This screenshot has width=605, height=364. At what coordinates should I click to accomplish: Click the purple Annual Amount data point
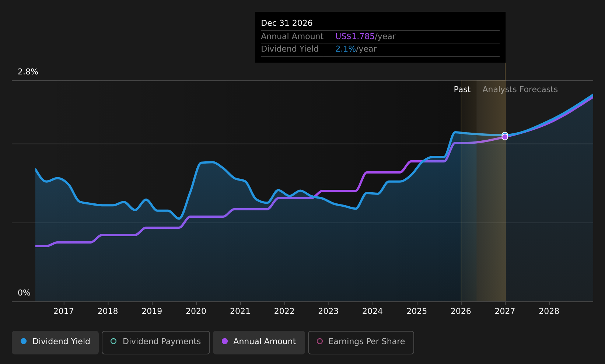[505, 137]
